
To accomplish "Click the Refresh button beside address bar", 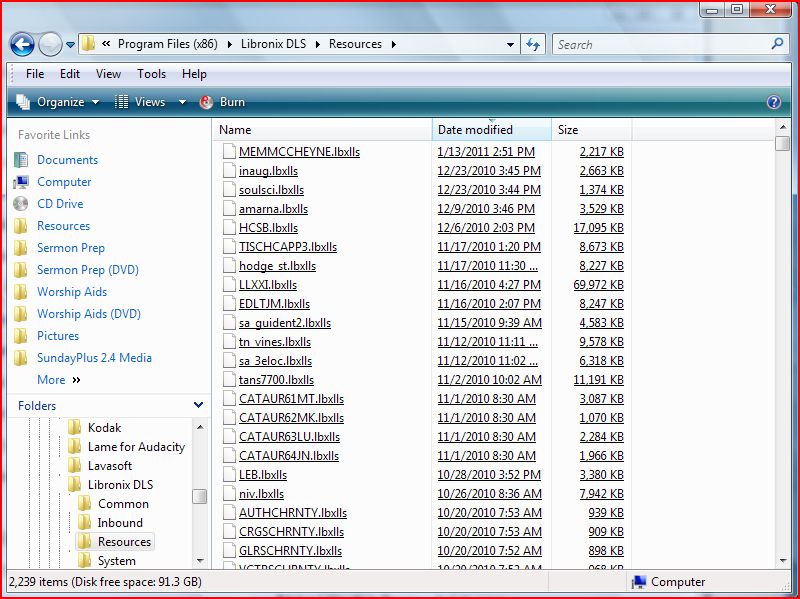I will coord(533,44).
